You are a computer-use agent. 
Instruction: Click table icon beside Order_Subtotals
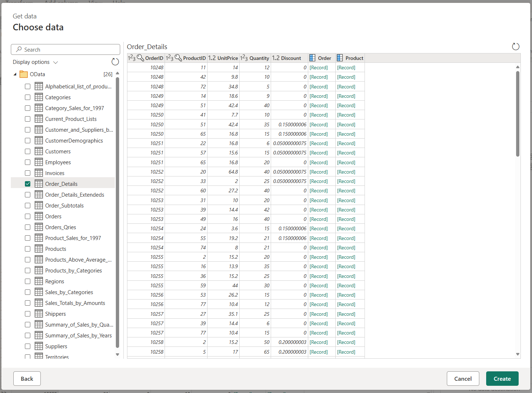(x=39, y=205)
